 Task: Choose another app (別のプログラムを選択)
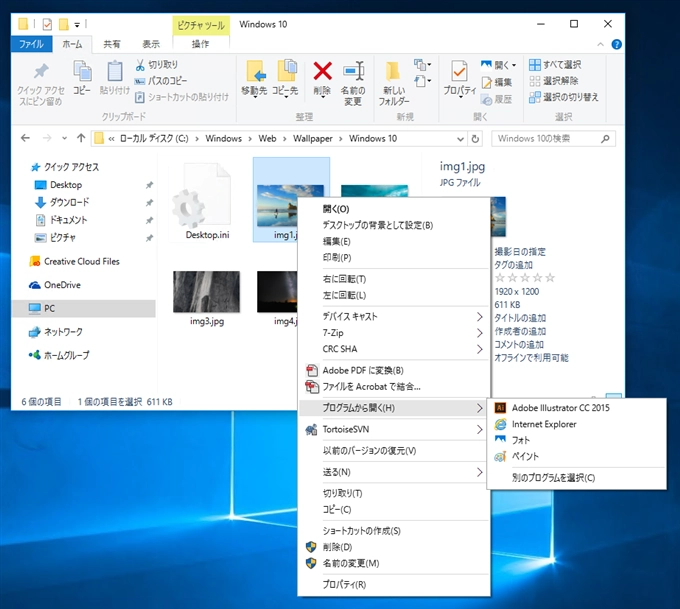tap(553, 478)
